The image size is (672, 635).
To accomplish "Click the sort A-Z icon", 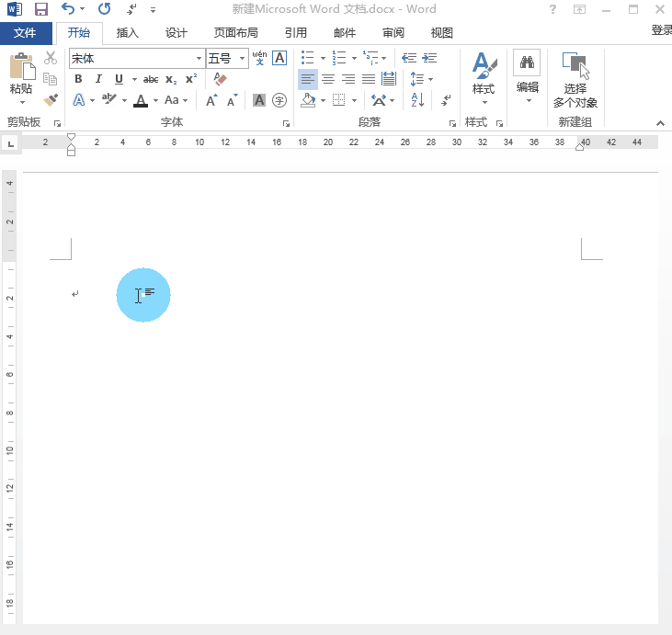I will tap(416, 100).
